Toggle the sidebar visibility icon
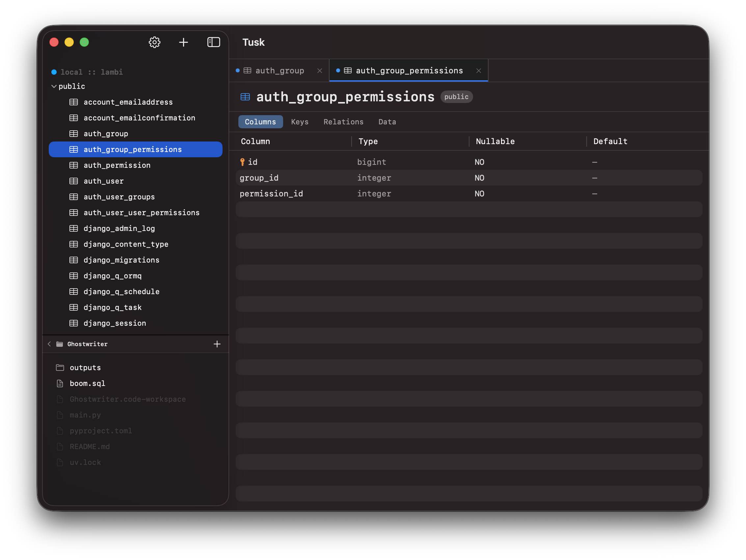 [x=214, y=42]
